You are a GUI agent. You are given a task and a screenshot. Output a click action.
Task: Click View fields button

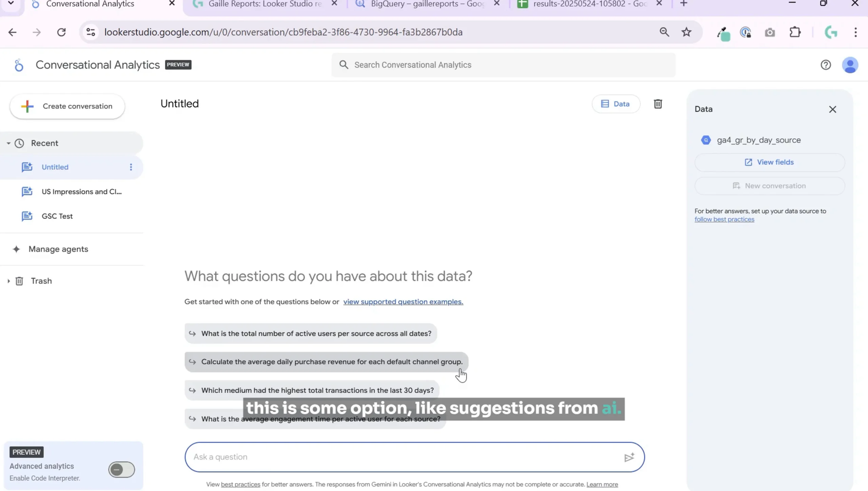click(x=769, y=162)
